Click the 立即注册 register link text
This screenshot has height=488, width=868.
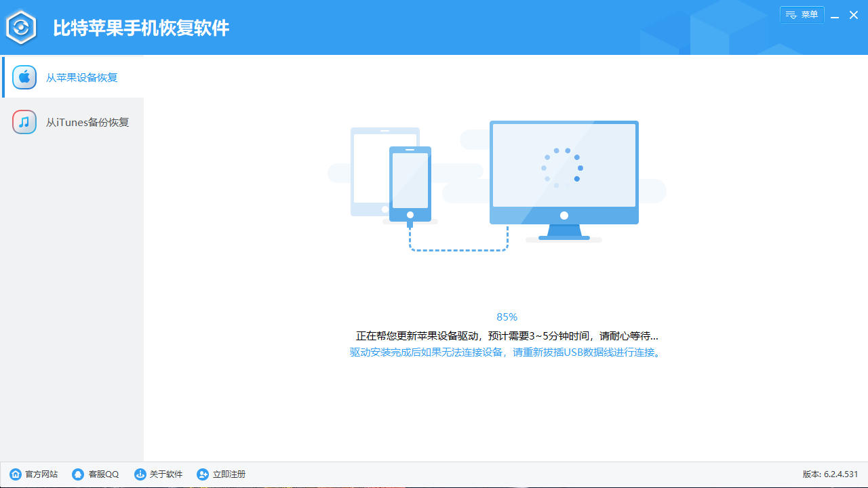click(229, 474)
